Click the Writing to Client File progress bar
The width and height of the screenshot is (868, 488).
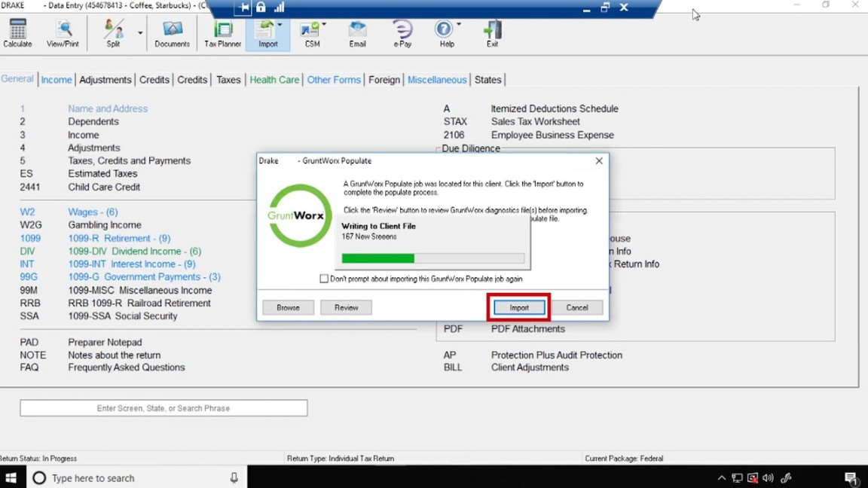click(433, 258)
